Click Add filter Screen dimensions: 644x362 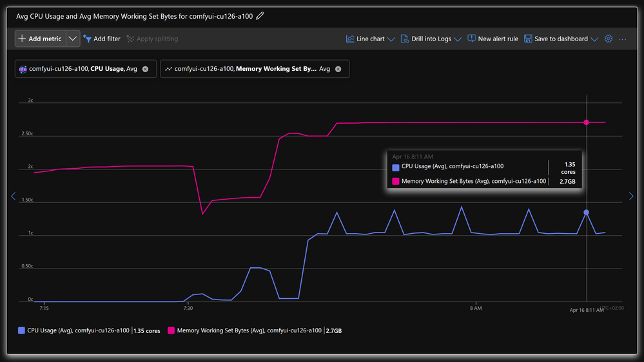102,39
